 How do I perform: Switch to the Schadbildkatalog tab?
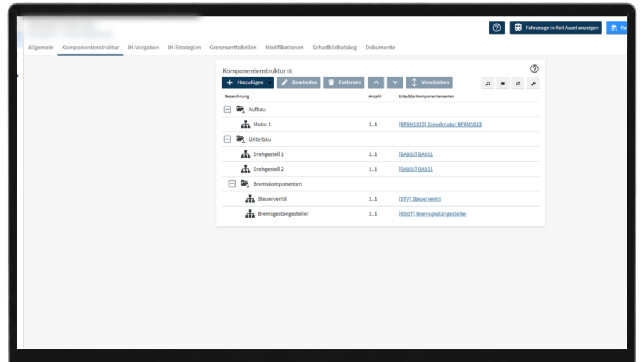click(334, 47)
